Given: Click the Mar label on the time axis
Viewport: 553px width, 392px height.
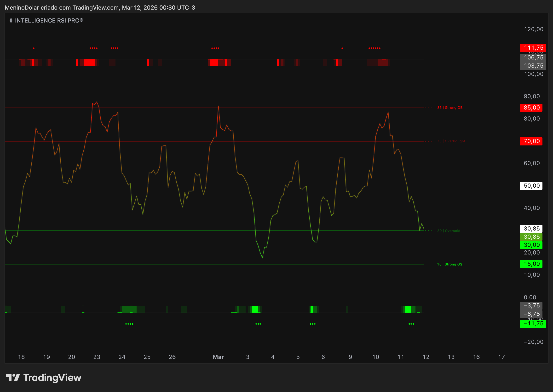Looking at the screenshot, I should 218,357.
